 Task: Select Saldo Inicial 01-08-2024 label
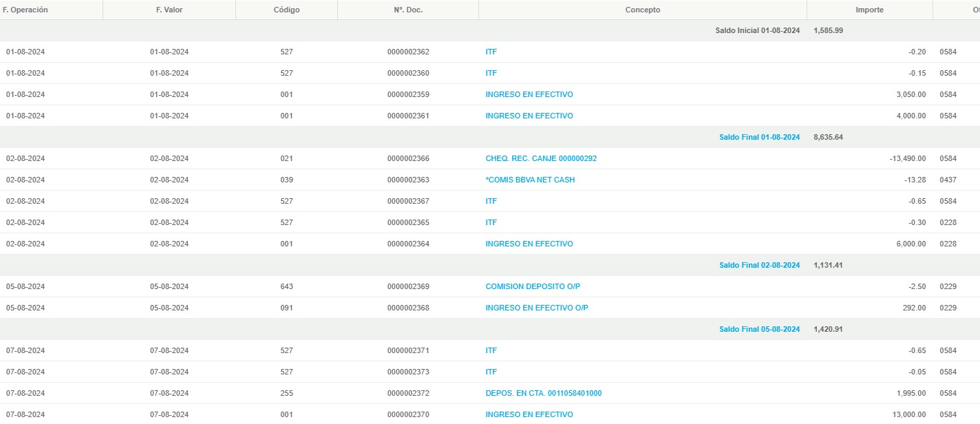pyautogui.click(x=758, y=30)
